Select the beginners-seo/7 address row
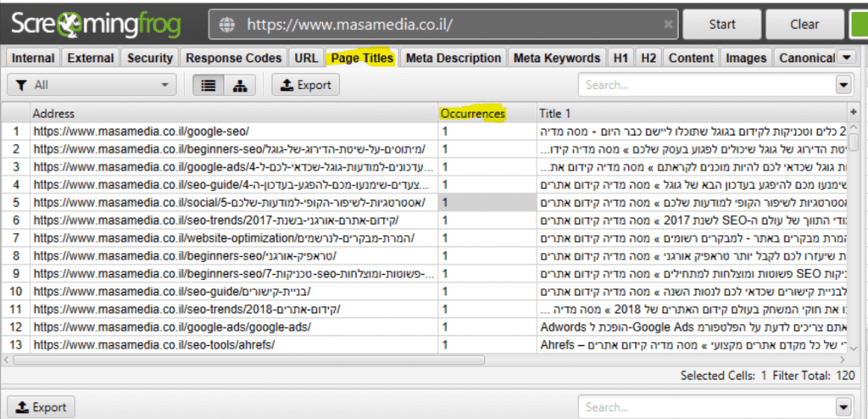 (234, 274)
